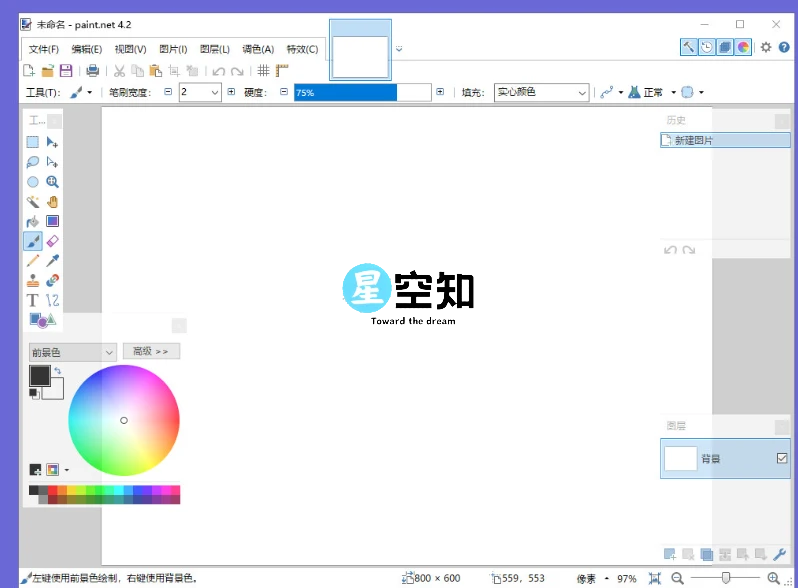Open the help question mark button
The height and width of the screenshot is (588, 798).
[x=784, y=47]
